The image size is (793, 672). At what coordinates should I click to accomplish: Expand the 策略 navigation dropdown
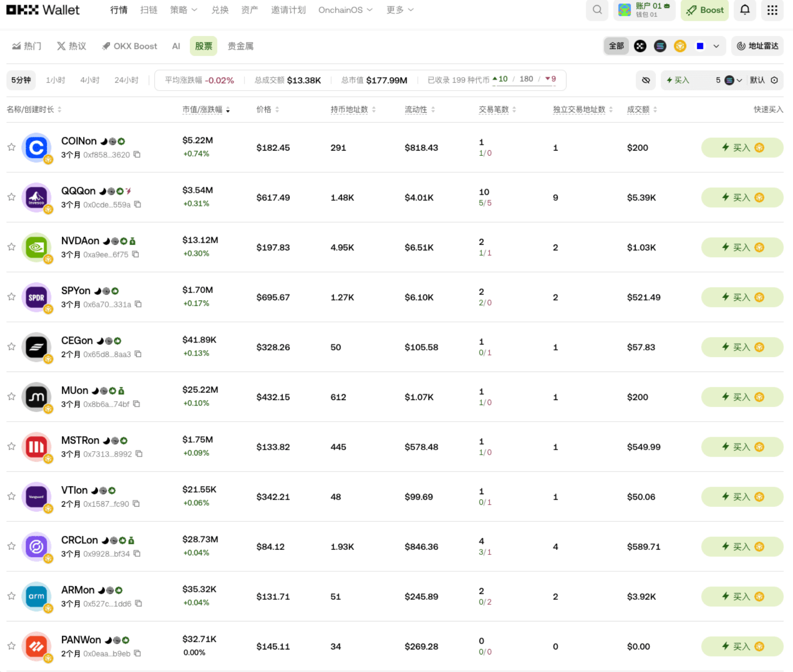tap(183, 10)
